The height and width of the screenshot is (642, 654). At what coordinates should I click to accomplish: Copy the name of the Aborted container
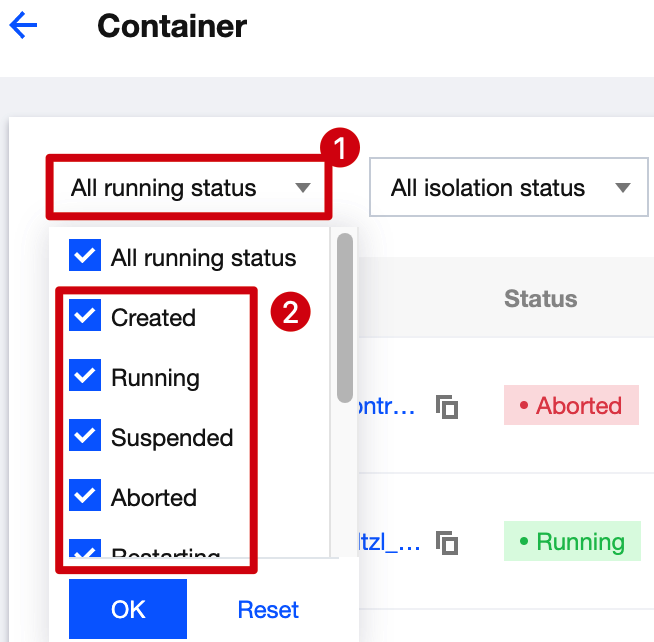pos(447,406)
